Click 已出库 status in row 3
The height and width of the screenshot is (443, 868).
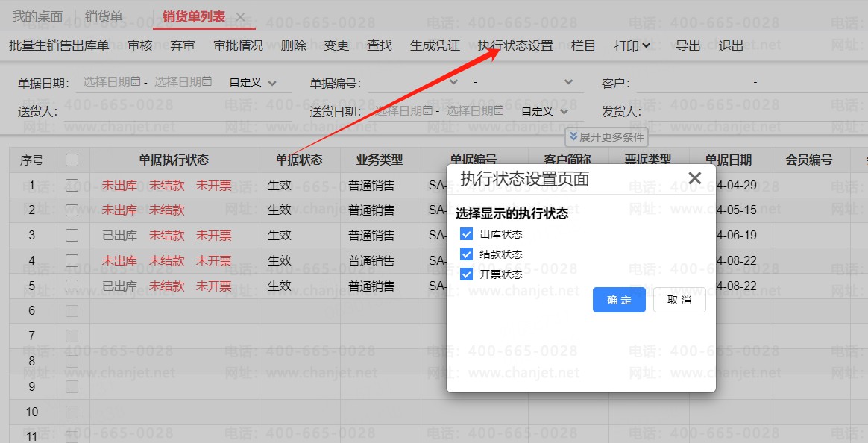tap(119, 236)
